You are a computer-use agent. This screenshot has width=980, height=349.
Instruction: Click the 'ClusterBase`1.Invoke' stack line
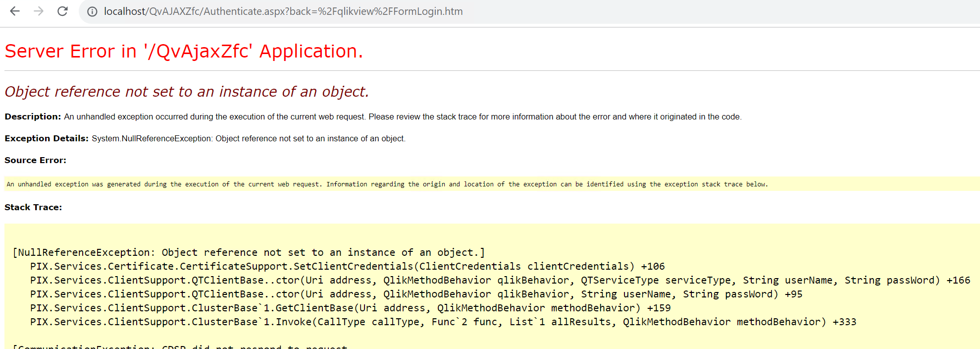(x=443, y=322)
